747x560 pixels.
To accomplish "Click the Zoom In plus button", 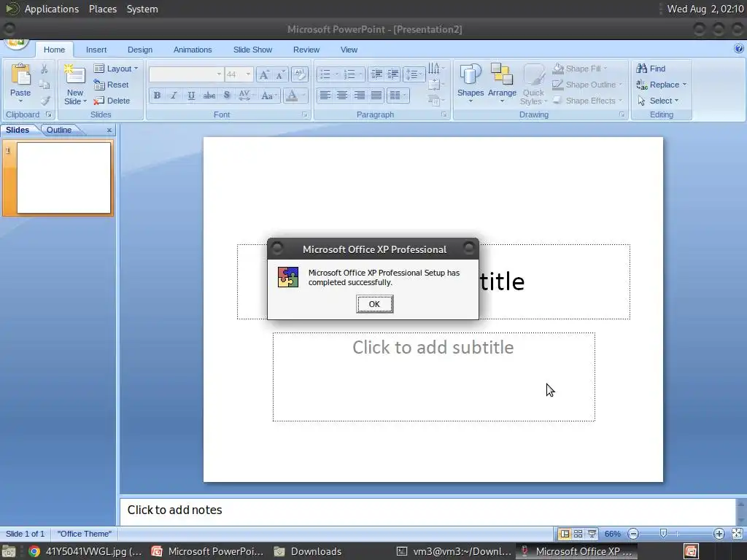I will pyautogui.click(x=719, y=534).
